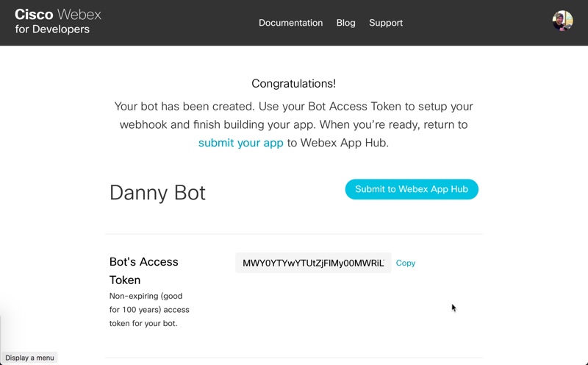Click the Congratulations! heading

pos(293,84)
